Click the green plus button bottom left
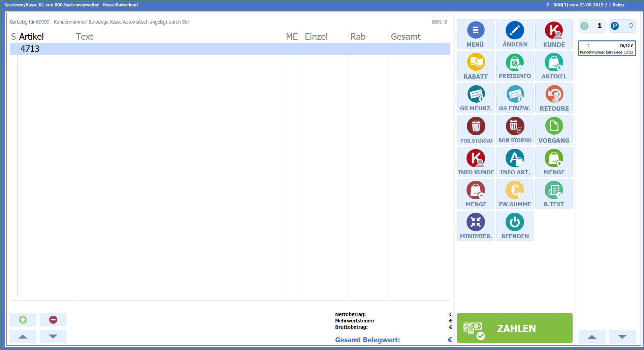The height and width of the screenshot is (350, 644). [x=23, y=320]
